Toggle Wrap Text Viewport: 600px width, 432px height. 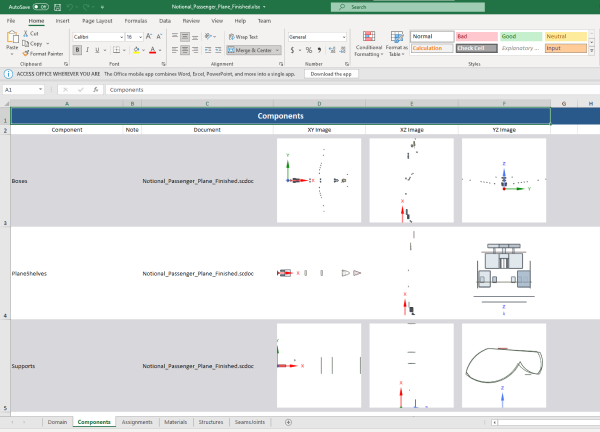pos(243,37)
